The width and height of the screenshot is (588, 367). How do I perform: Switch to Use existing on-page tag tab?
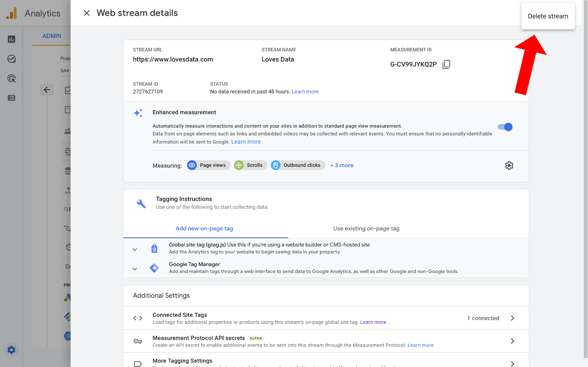[366, 228]
